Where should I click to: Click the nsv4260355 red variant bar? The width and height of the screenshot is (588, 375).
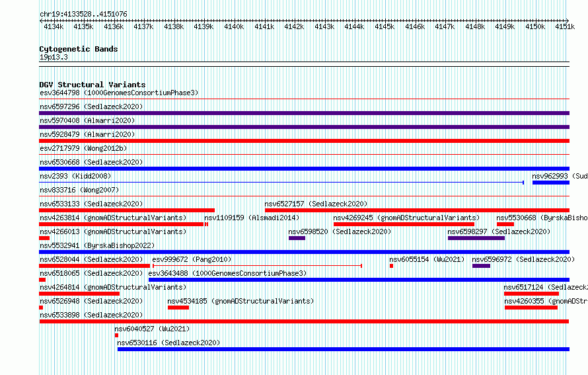click(531, 308)
